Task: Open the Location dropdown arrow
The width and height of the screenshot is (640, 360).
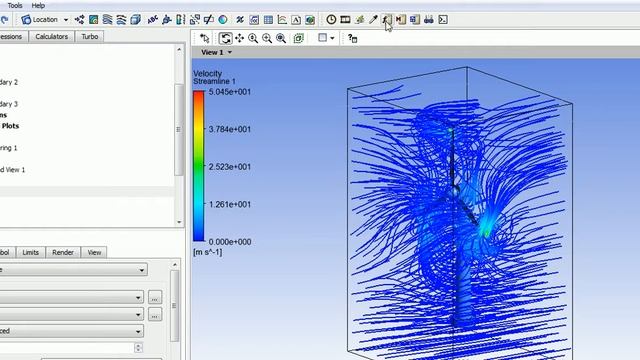Action: 66,20
